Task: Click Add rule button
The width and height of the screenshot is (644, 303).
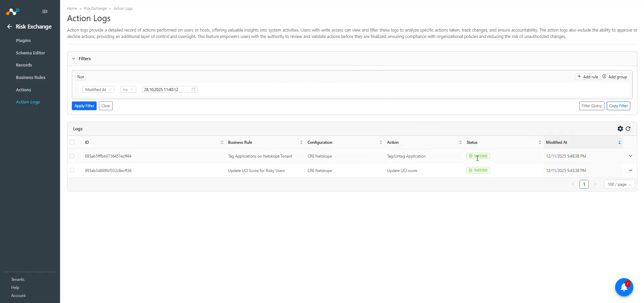Action: click(588, 77)
